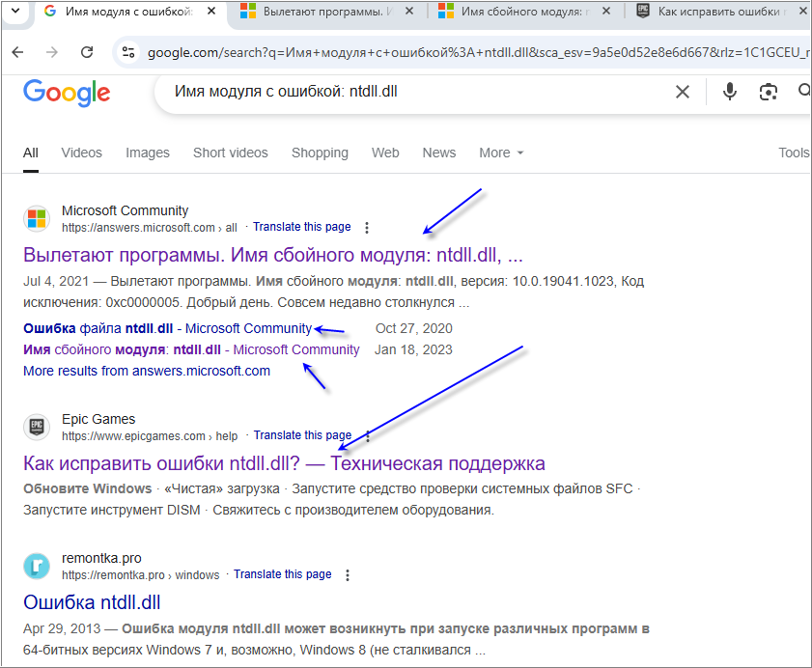Open the 'Ошибка ntdll.dll' remontka result
812x668 pixels.
(92, 602)
